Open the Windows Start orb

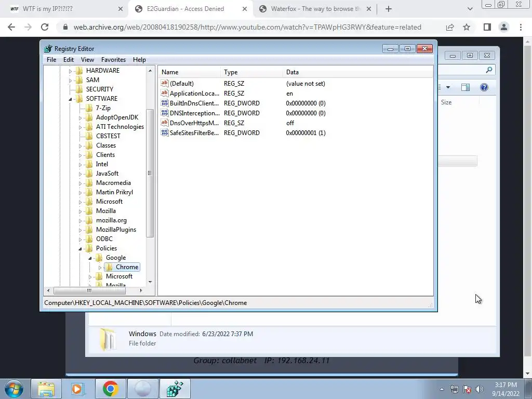point(14,389)
